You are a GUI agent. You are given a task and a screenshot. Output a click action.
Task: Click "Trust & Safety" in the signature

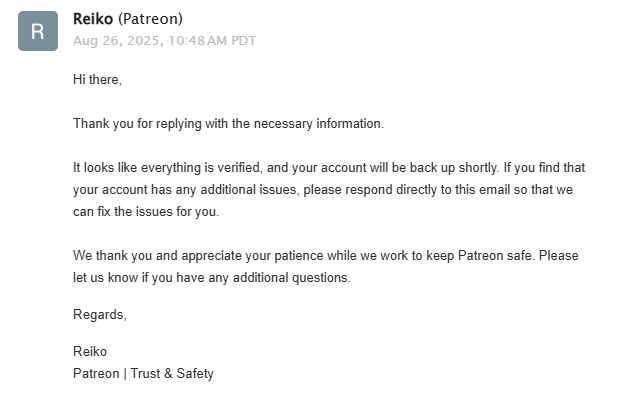tap(172, 373)
